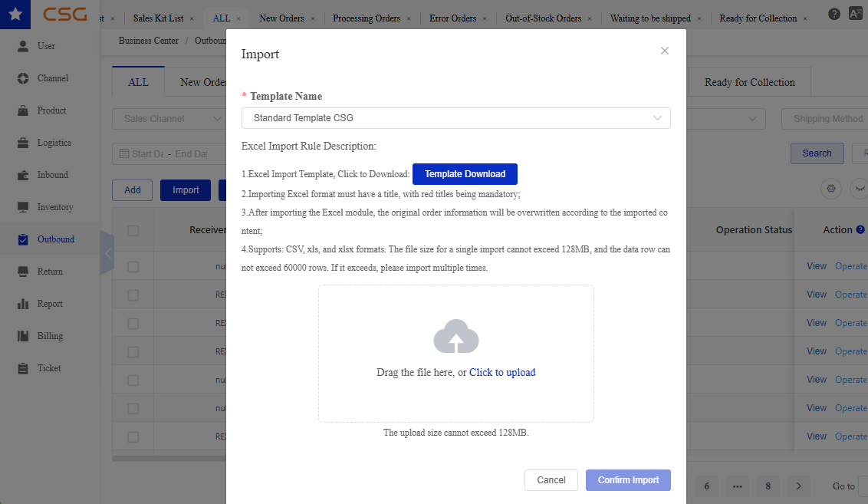Viewport: 868px width, 504px height.
Task: Click the Start Date field
Action: pos(147,154)
